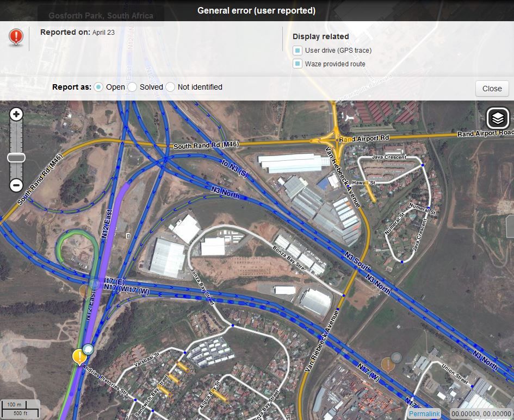Screen dimensions: 514x420
Task: Mark the report as Open
Action: (98, 87)
